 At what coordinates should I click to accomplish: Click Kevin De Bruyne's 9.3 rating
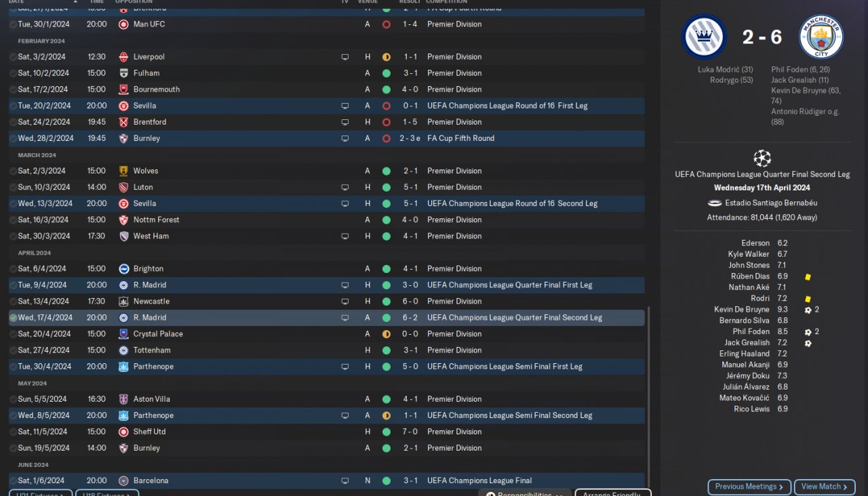tap(783, 310)
